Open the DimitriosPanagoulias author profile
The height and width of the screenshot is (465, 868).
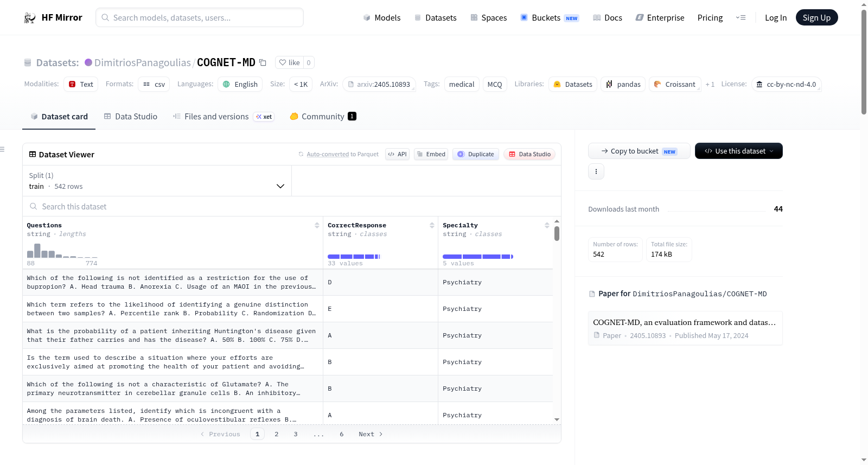point(143,62)
